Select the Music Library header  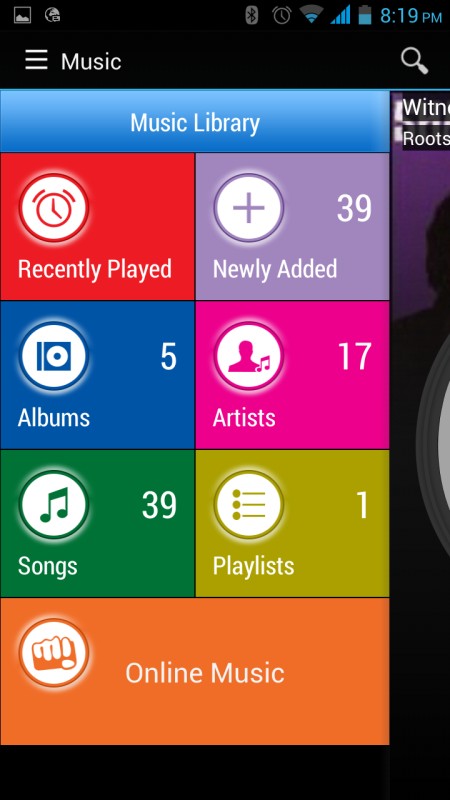pos(194,121)
